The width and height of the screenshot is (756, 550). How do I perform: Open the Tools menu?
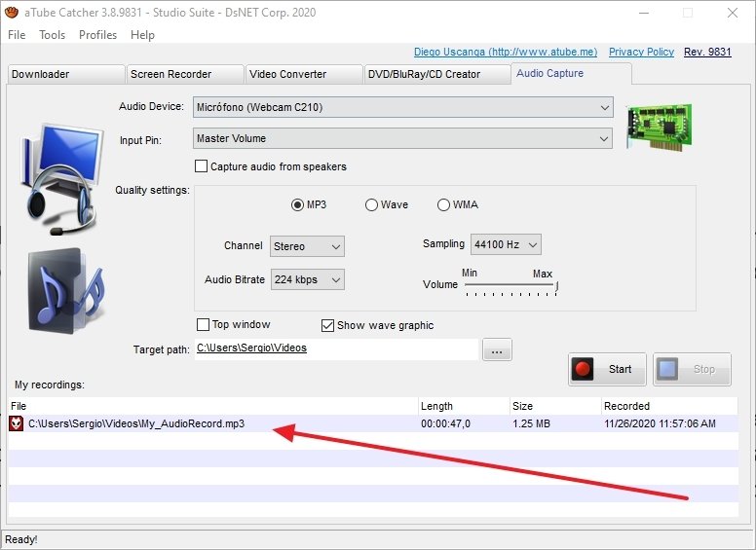pos(52,35)
